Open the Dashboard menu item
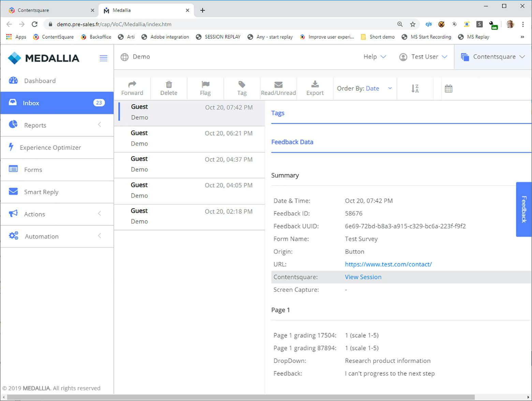532x401 pixels. click(57, 81)
